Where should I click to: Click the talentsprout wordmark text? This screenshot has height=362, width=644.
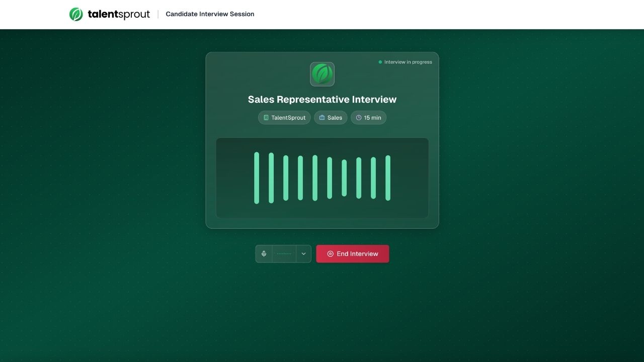(119, 14)
